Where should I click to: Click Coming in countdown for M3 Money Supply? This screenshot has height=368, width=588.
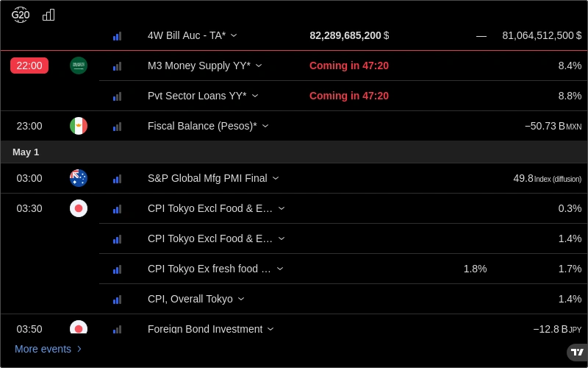(349, 66)
